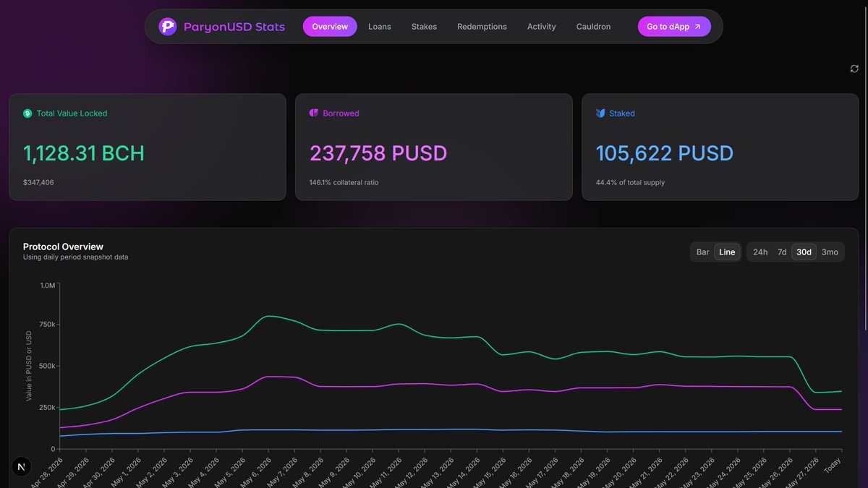The width and height of the screenshot is (868, 488).
Task: Click the arrow icon on Go to dApp
Action: (697, 27)
